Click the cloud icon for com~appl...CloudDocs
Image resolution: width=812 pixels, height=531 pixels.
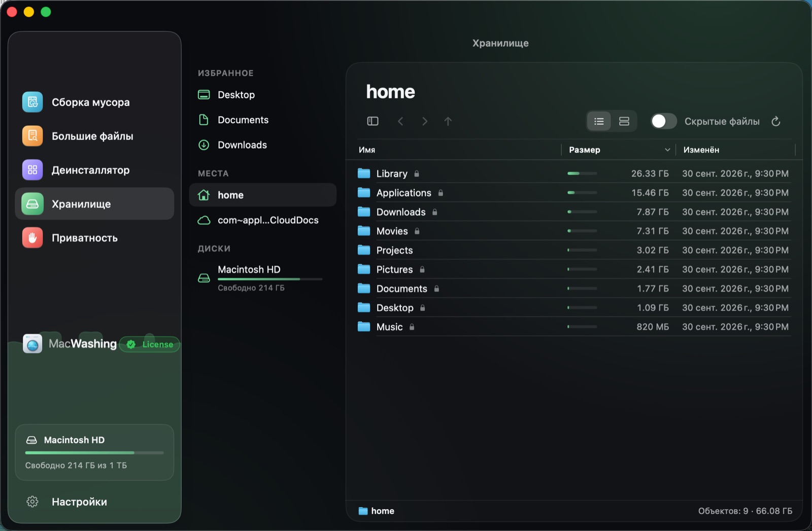[204, 220]
